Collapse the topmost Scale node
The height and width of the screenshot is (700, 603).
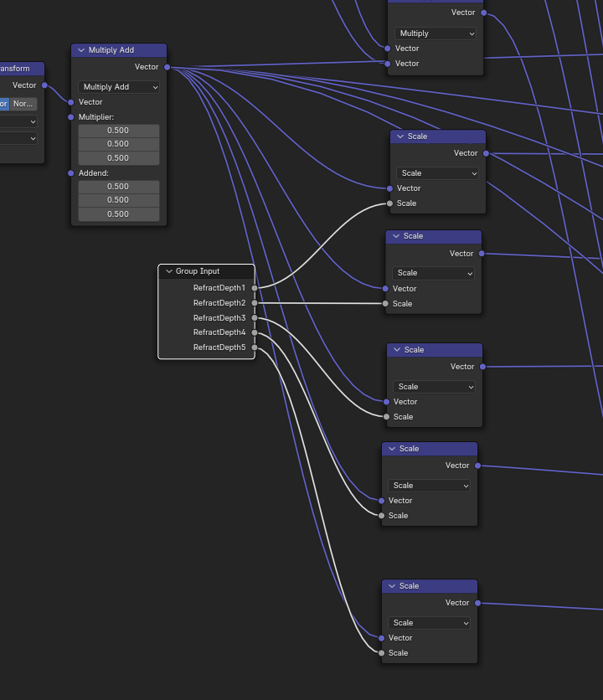click(x=401, y=136)
